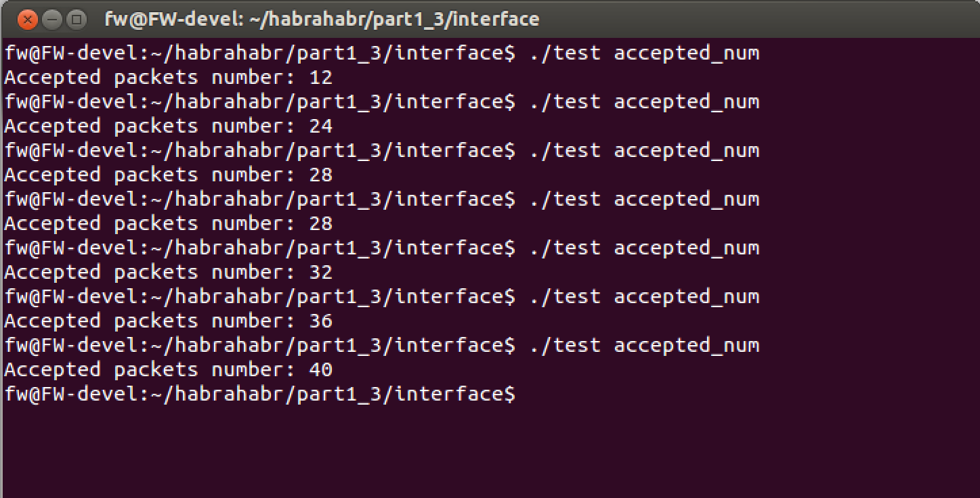Click the ./test command just above output 32
The width and height of the screenshot is (980, 498).
[644, 248]
